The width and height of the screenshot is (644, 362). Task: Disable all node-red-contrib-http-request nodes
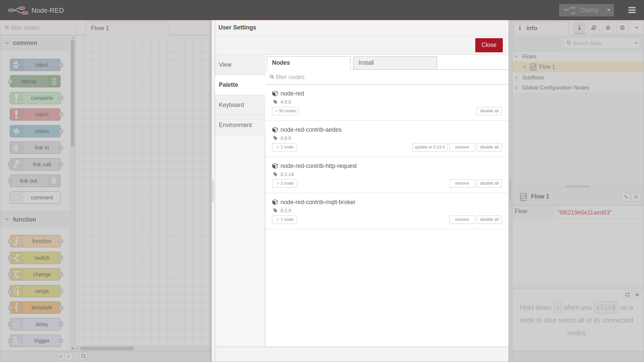(x=489, y=183)
